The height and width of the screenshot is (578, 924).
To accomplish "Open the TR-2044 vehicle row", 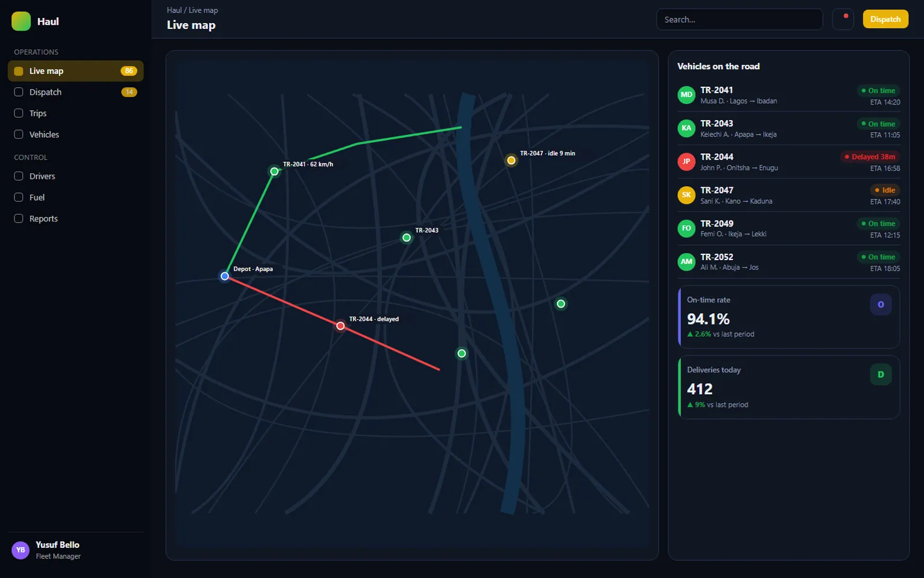I will pos(788,162).
